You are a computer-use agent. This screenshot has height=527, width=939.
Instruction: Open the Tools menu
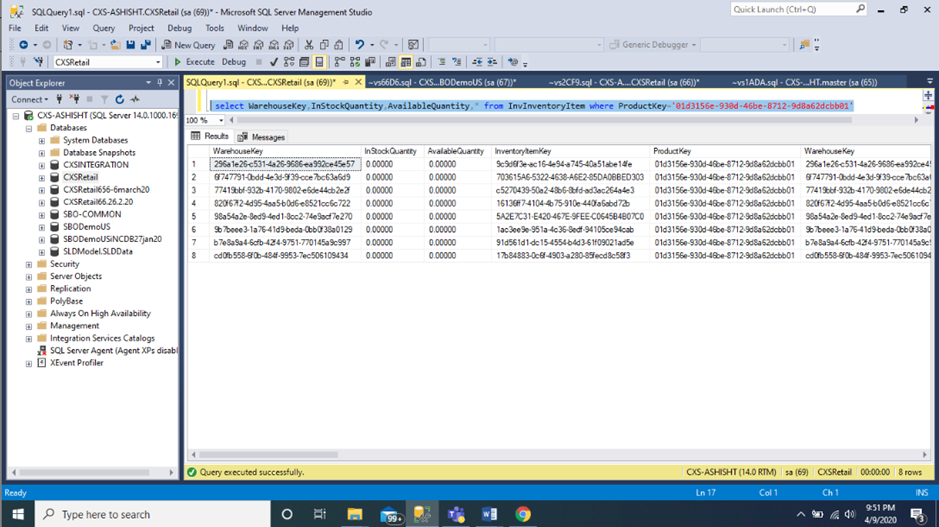pos(214,28)
